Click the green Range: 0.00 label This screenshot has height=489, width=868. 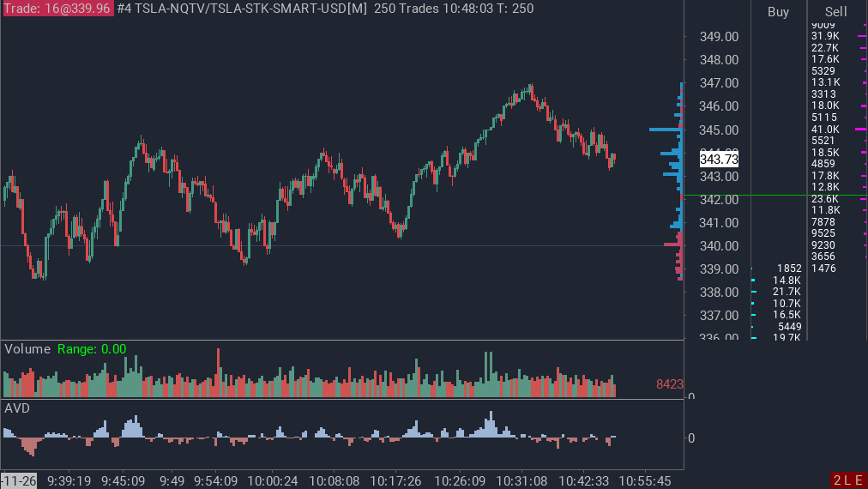(92, 349)
